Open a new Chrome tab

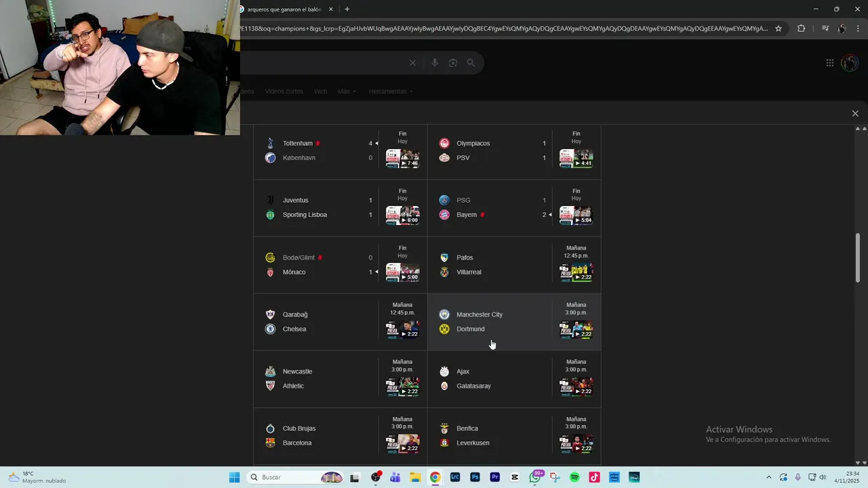347,9
